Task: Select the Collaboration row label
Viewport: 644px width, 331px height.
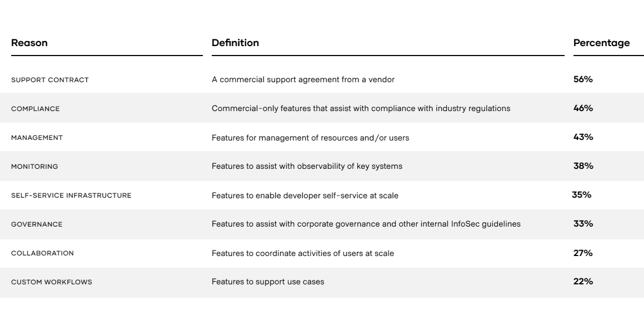Action: (42, 253)
